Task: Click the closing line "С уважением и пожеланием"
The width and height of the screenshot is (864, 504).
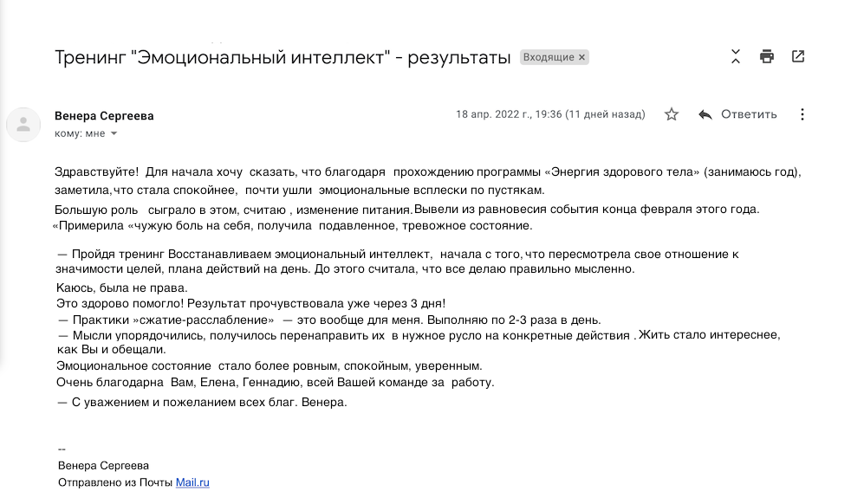Action: tap(202, 402)
